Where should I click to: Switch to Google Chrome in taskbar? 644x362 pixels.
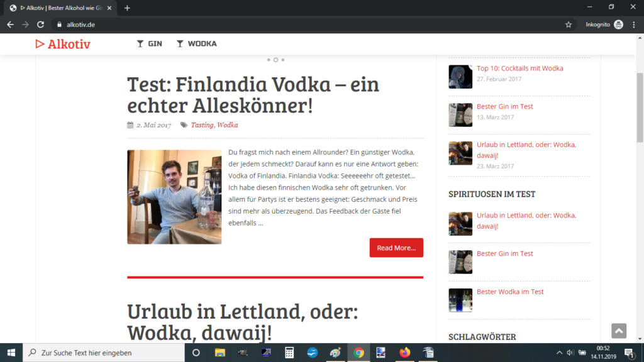pyautogui.click(x=358, y=353)
